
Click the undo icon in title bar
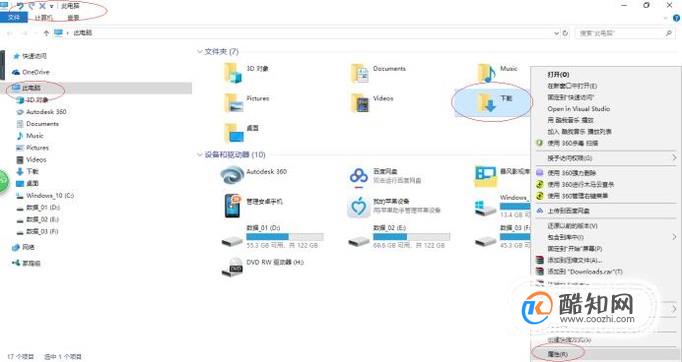20,6
